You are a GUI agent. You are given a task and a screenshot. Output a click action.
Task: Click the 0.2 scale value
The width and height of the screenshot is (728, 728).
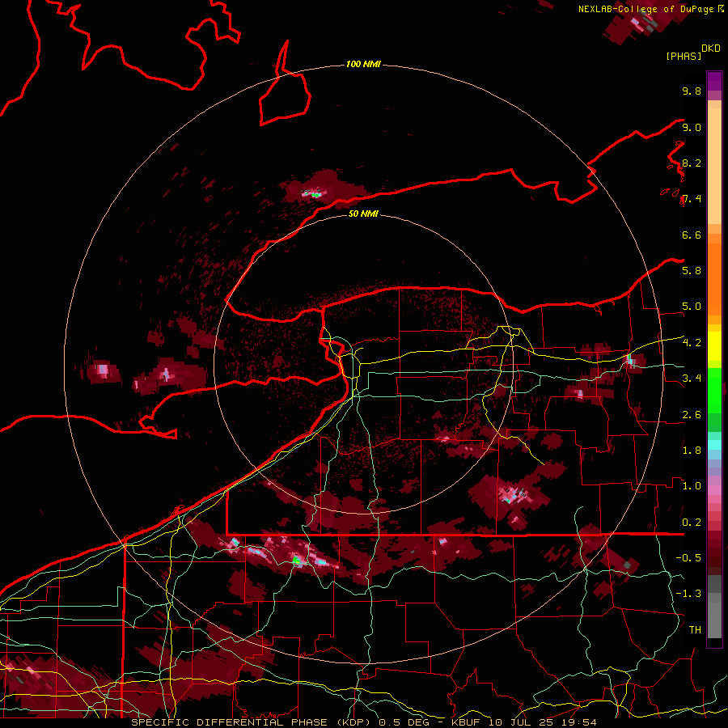click(x=692, y=523)
